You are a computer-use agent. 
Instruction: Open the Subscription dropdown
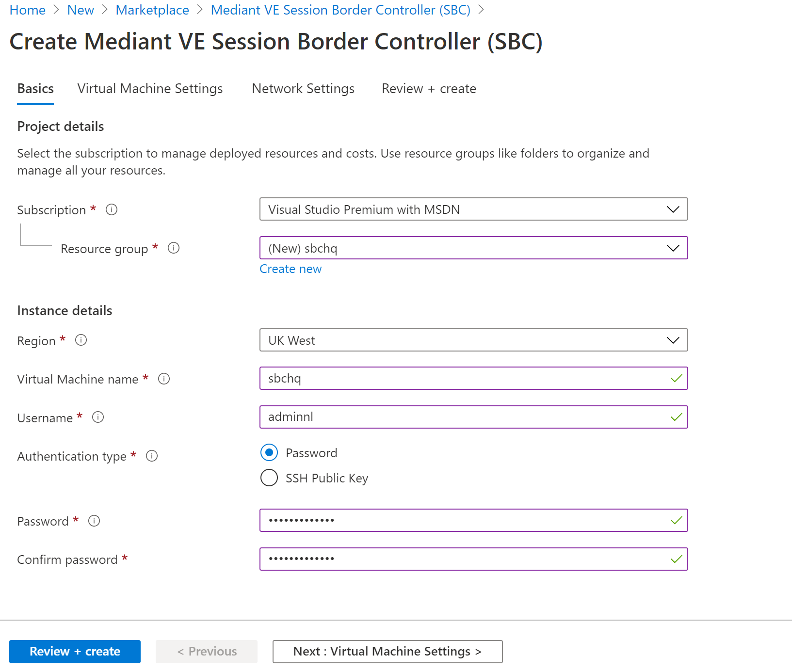pyautogui.click(x=473, y=209)
